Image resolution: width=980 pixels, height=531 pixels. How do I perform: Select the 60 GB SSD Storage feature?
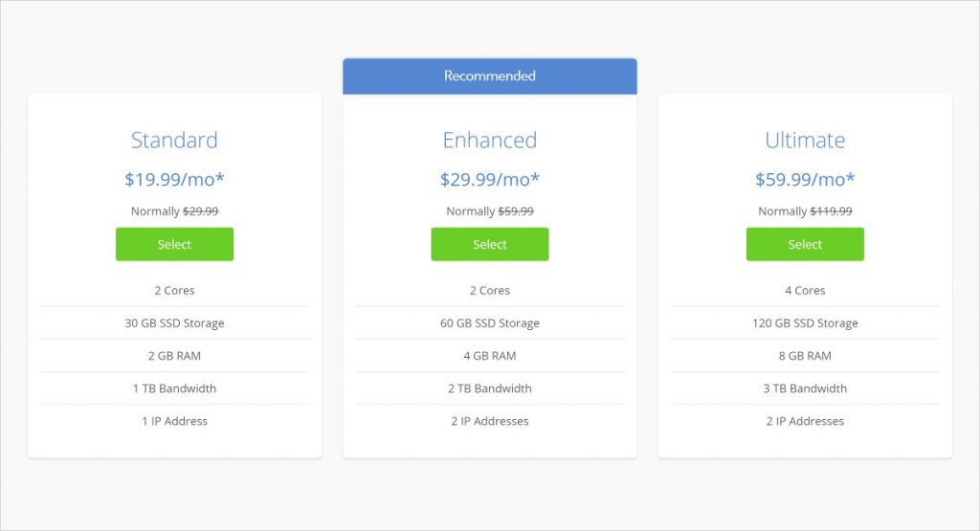489,323
